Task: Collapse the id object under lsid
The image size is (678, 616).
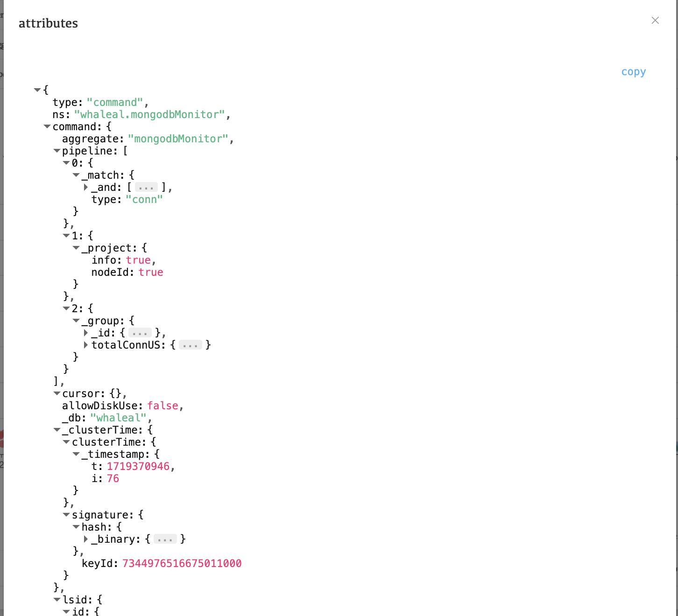Action: tap(66, 611)
